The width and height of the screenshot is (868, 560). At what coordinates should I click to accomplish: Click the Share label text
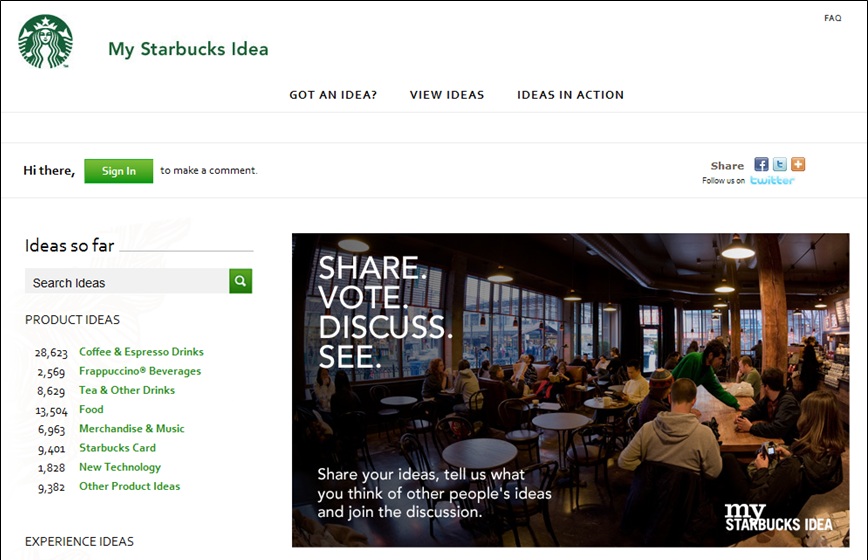[x=727, y=165]
